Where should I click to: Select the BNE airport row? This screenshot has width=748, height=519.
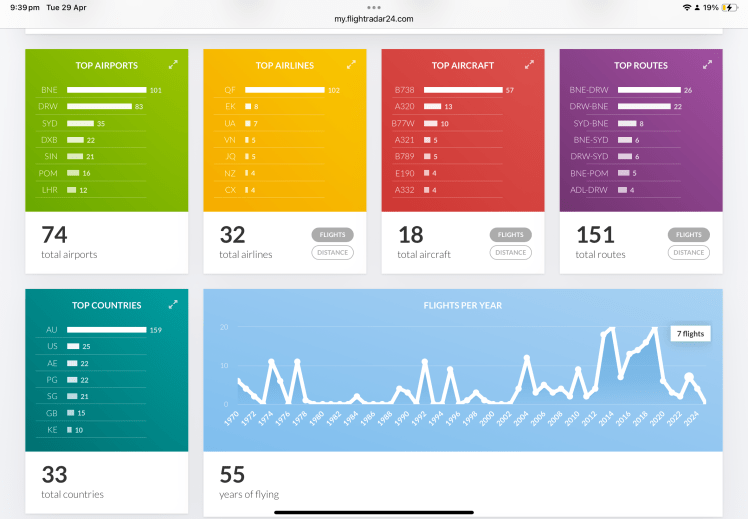coord(93,90)
